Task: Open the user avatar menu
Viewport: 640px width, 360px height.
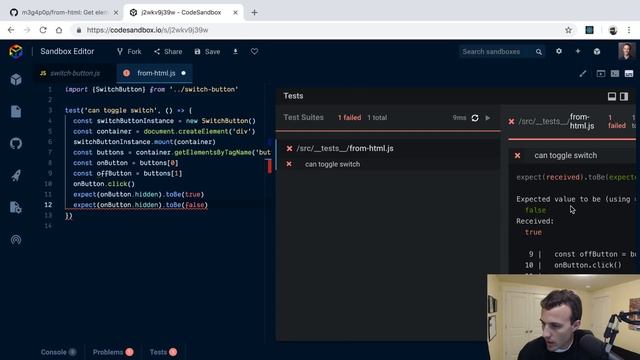Action: tap(627, 51)
